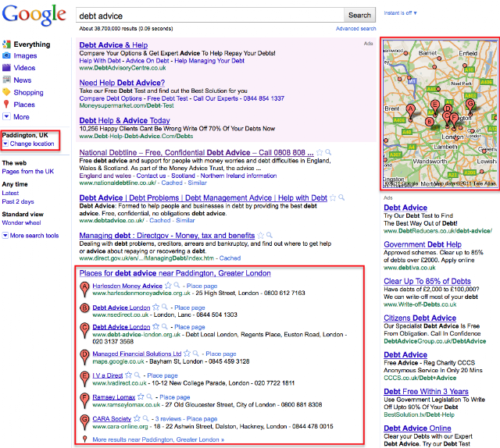500x448 pixels.
Task: Preview Ramsey Lomax with magnifier icon
Action: tap(149, 396)
